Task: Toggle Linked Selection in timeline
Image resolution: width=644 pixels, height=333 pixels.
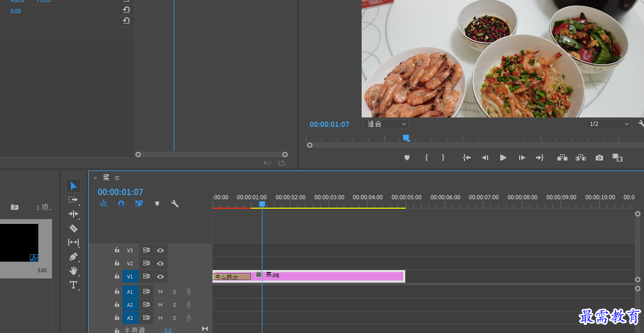Action: [139, 203]
